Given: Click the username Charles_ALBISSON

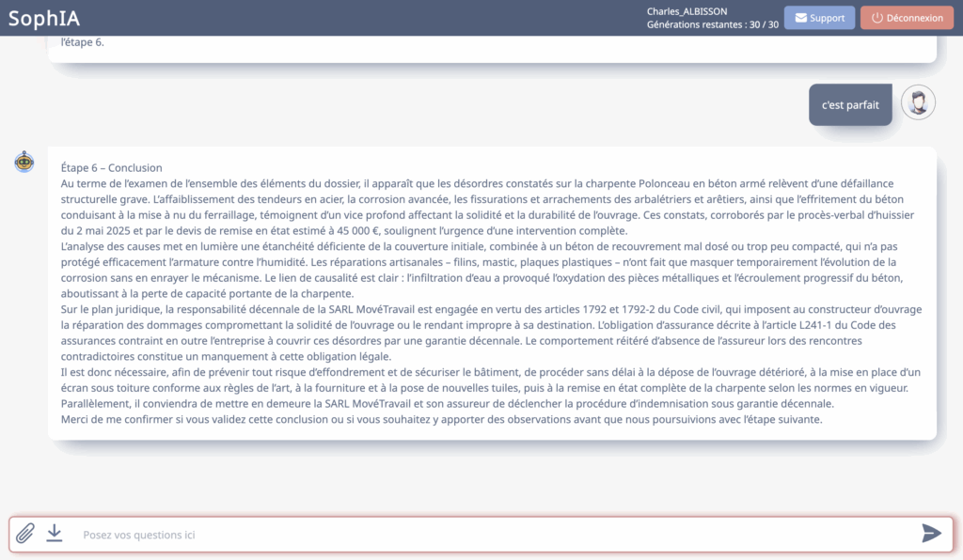Looking at the screenshot, I should click(687, 11).
